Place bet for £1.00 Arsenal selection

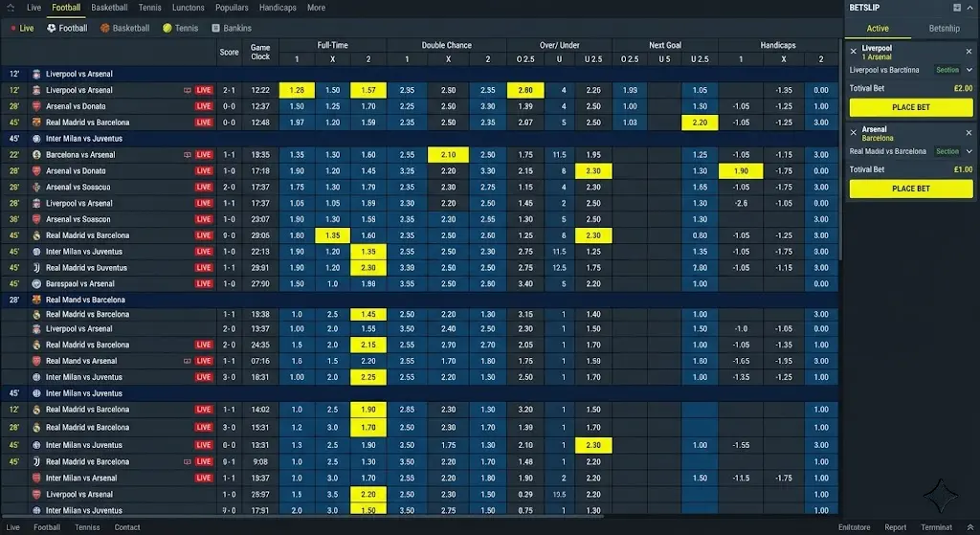tap(911, 189)
